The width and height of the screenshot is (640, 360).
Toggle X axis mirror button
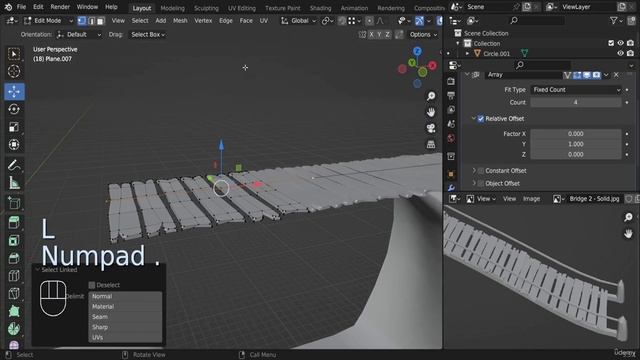(371, 35)
